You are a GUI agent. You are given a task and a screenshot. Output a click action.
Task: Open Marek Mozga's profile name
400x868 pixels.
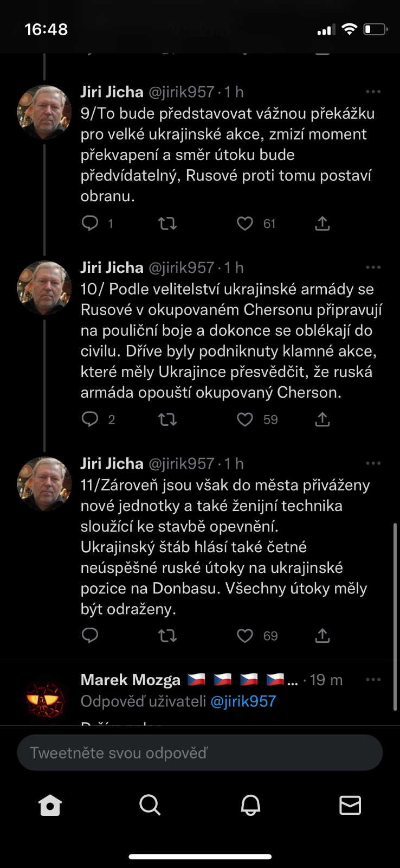coord(131,680)
